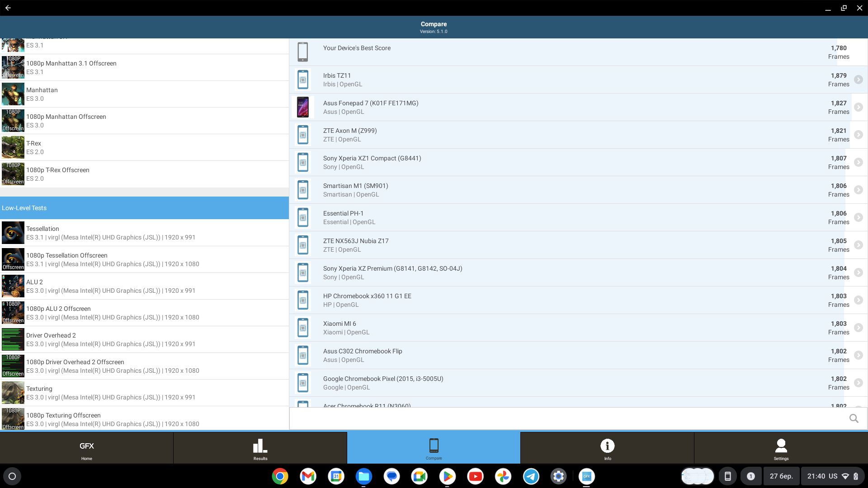Launch Google Chrome from the shelf
868x488 pixels.
[280, 476]
